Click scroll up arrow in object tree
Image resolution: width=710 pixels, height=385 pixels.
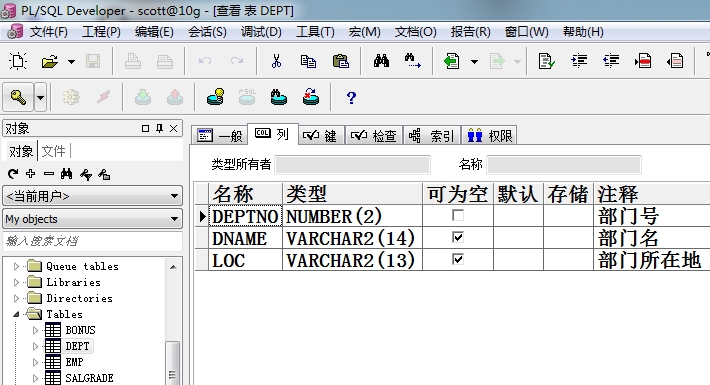173,267
